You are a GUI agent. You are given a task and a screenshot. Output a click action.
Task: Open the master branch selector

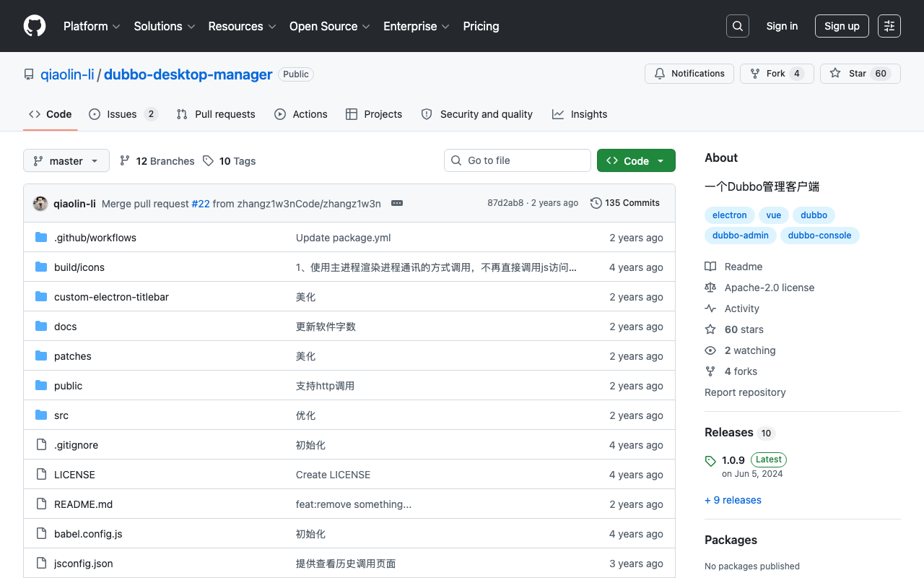(66, 160)
